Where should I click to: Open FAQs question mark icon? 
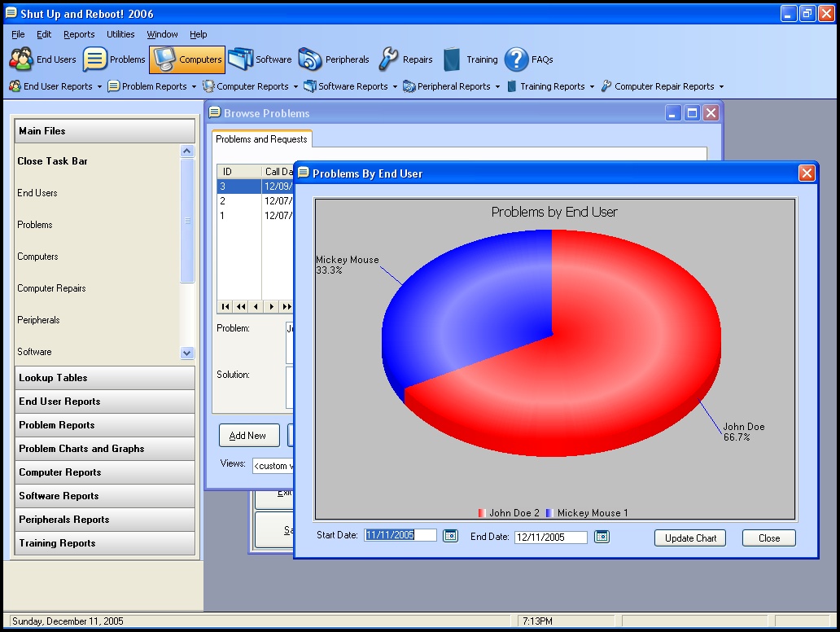(517, 59)
